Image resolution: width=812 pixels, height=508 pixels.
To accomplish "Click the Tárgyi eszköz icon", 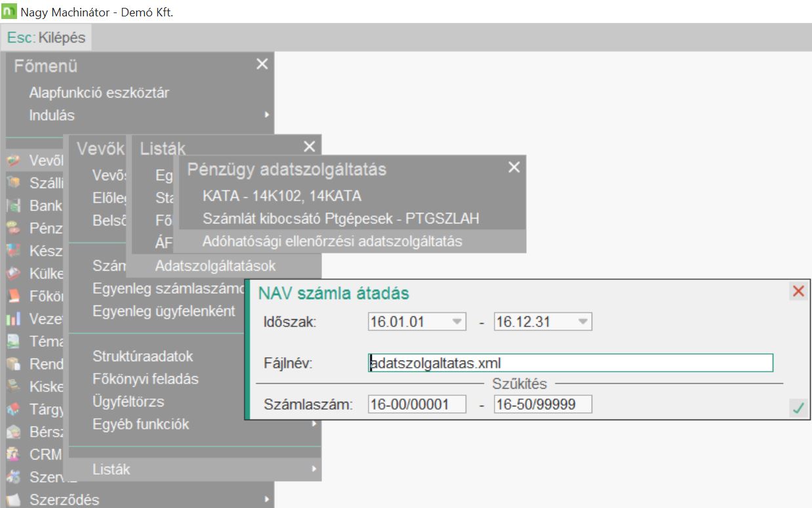I will [x=13, y=410].
